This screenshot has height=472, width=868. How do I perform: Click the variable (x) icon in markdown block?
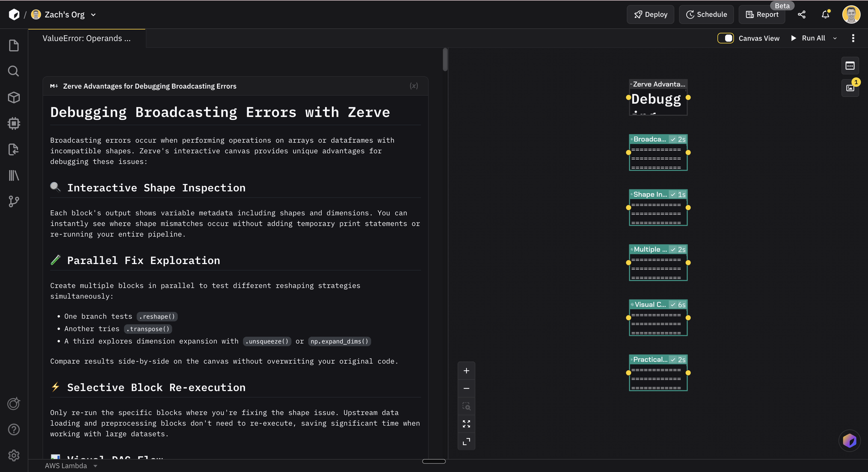pos(414,86)
